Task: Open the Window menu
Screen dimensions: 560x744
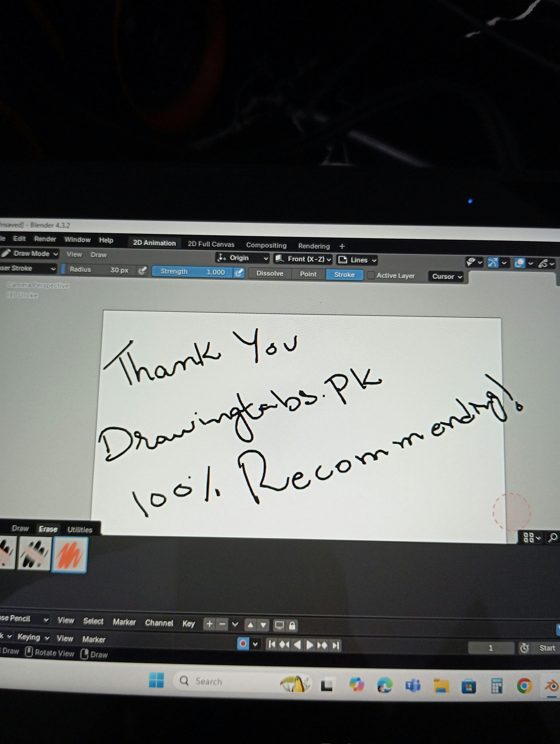Action: (77, 239)
